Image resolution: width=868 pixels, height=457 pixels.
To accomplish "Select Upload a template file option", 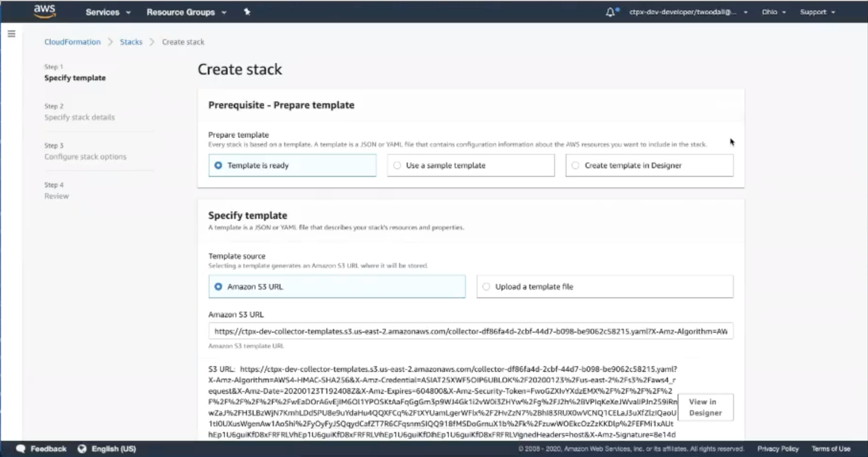I will [x=605, y=287].
